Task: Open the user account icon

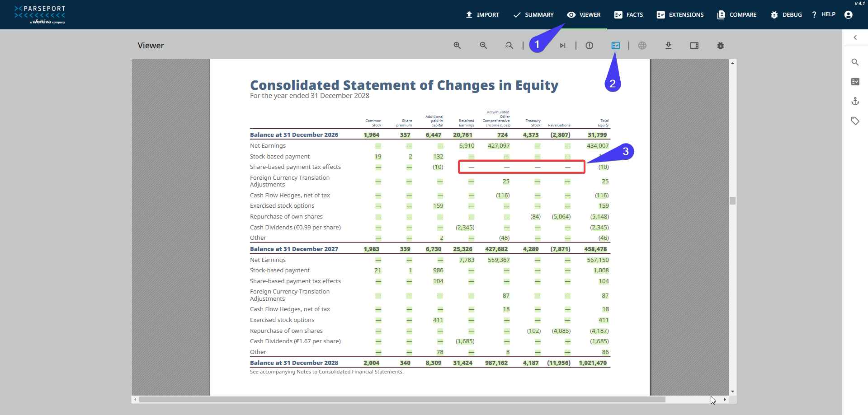Action: click(x=849, y=15)
